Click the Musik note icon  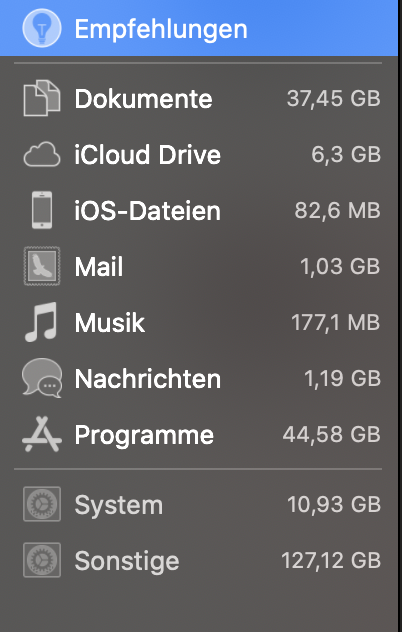(41, 322)
